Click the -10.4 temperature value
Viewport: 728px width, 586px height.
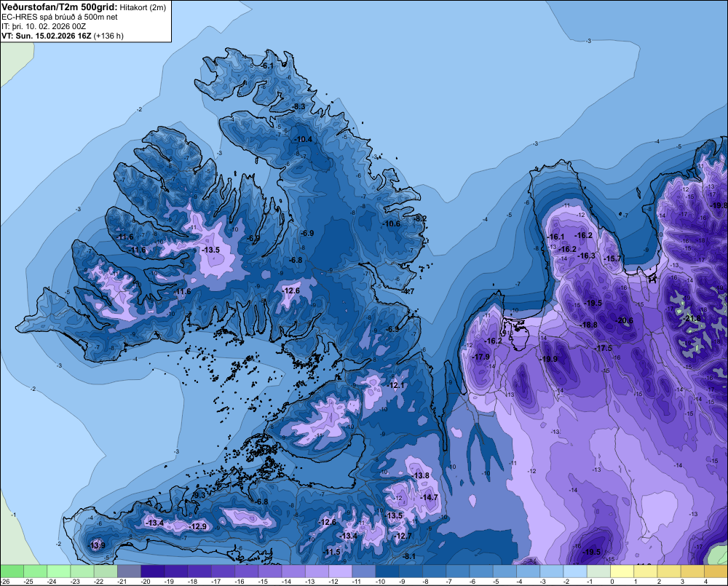[x=303, y=139]
